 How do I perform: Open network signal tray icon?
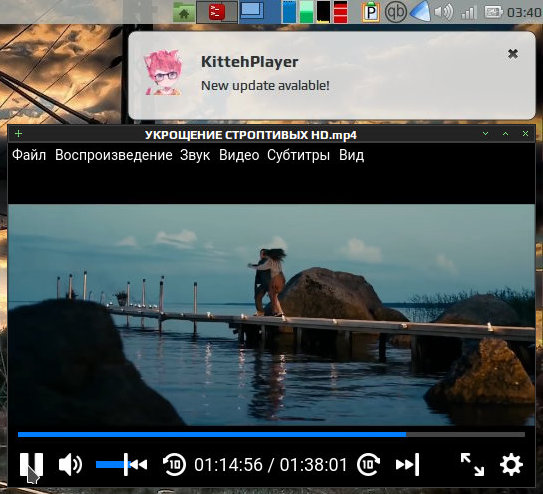[468, 13]
